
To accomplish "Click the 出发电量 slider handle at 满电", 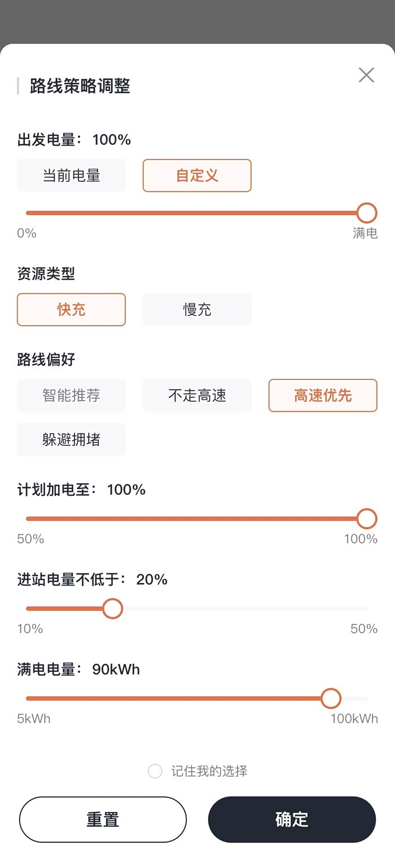I will point(367,213).
